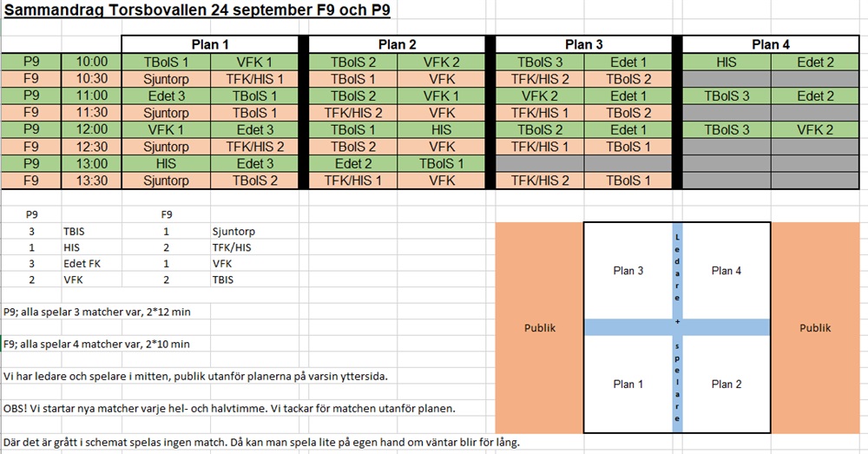Click the 10:00 time cell

(92, 62)
